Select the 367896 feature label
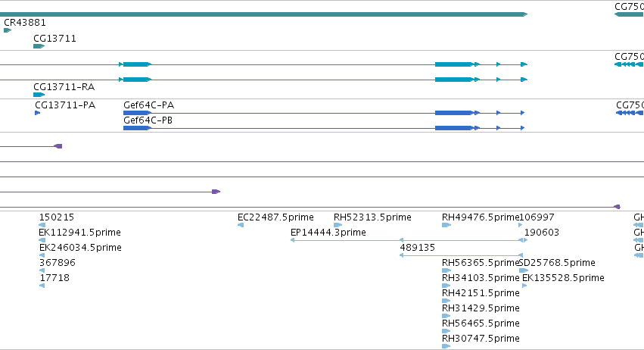The height and width of the screenshot is (350, 644). (x=58, y=263)
